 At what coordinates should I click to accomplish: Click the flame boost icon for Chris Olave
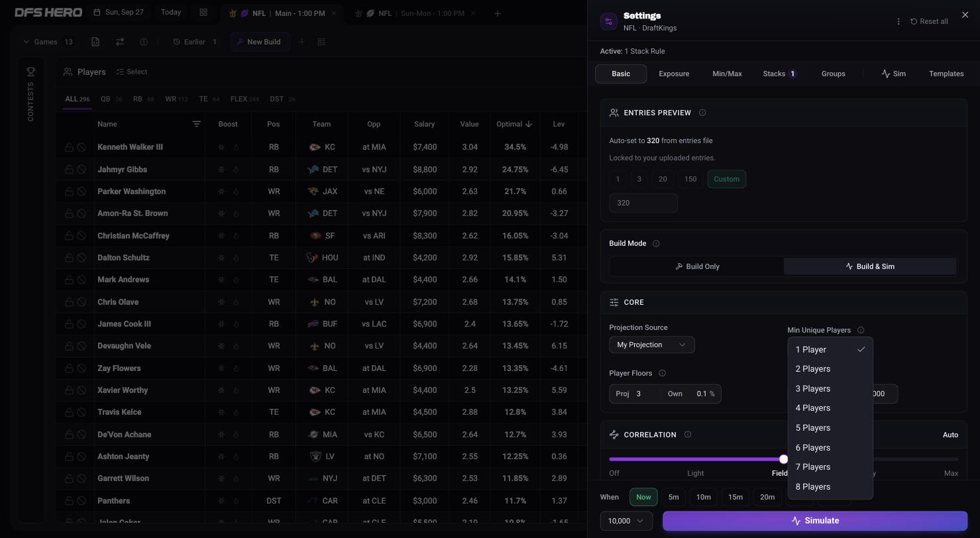pos(236,302)
